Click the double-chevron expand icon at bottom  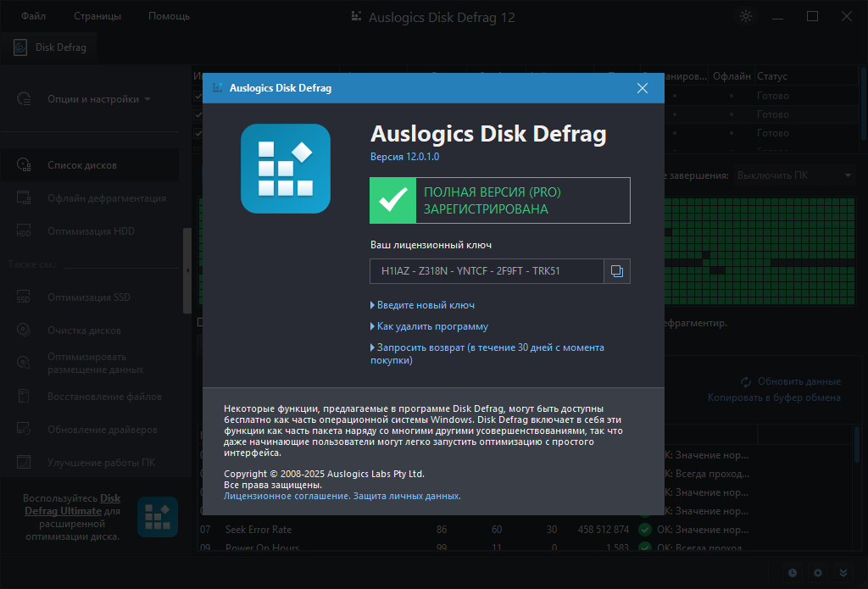point(843,573)
